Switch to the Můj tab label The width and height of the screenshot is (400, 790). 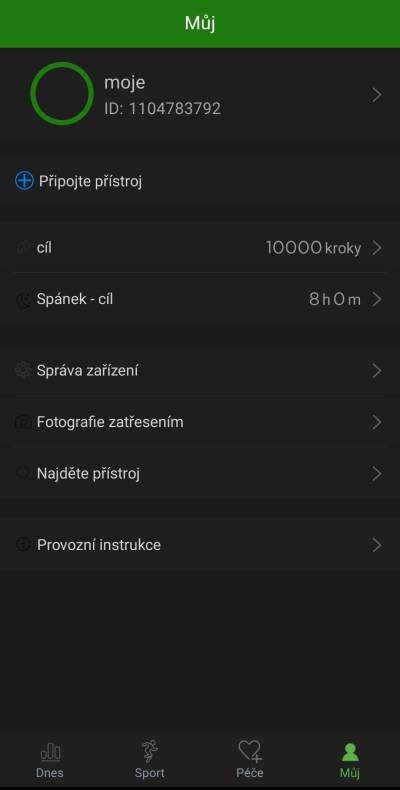[x=350, y=773]
